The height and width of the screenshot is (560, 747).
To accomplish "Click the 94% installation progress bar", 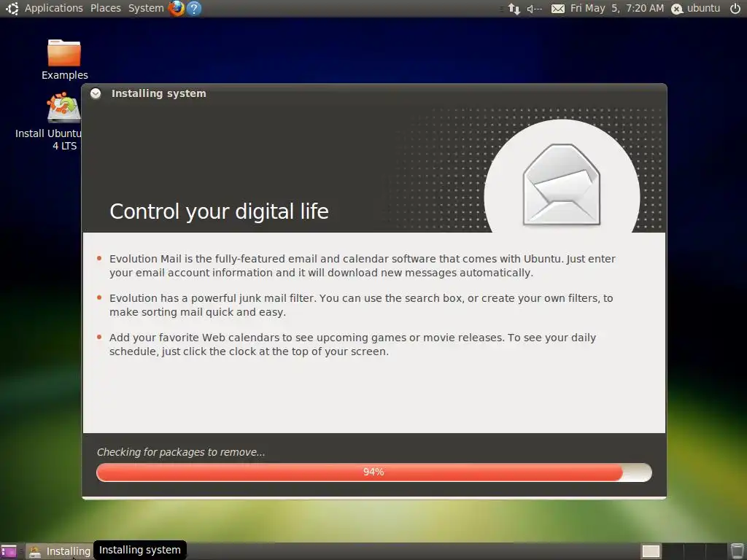I will (374, 472).
